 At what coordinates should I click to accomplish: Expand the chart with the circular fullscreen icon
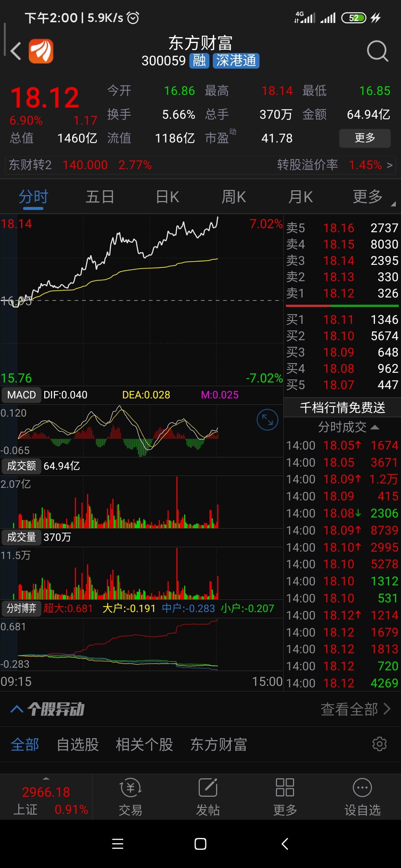pyautogui.click(x=267, y=420)
